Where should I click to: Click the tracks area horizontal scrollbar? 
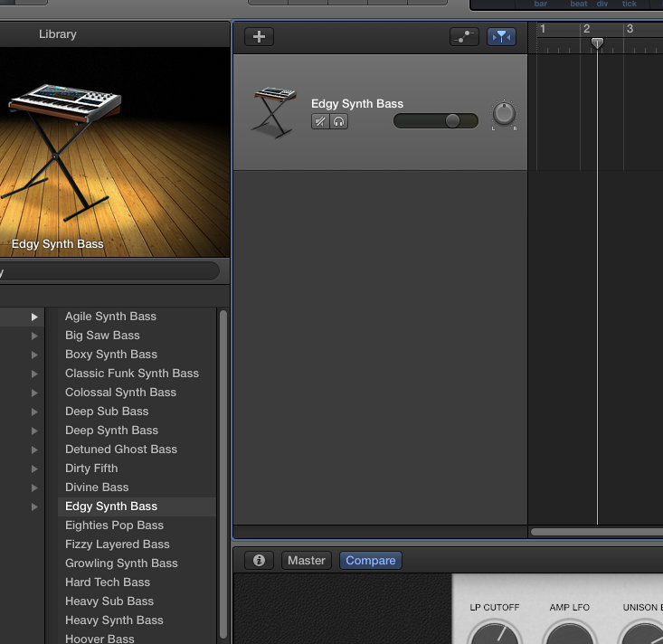[x=596, y=532]
